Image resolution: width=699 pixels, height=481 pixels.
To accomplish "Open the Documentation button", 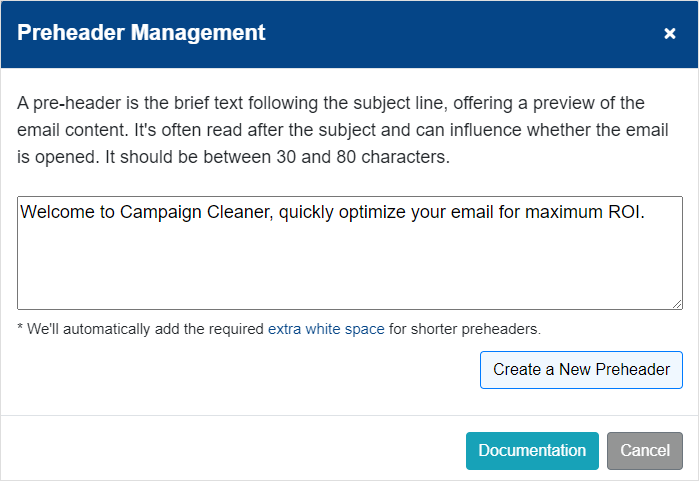I will (532, 450).
